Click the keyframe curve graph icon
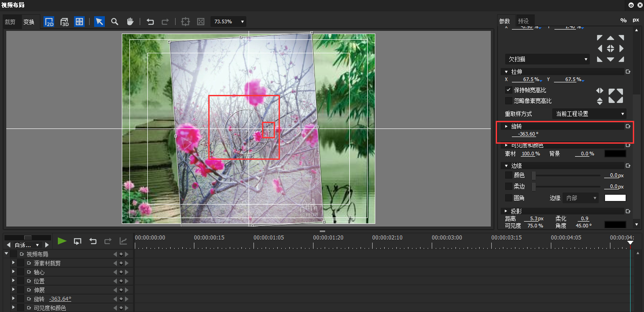Image resolution: width=644 pixels, height=312 pixels. [124, 241]
